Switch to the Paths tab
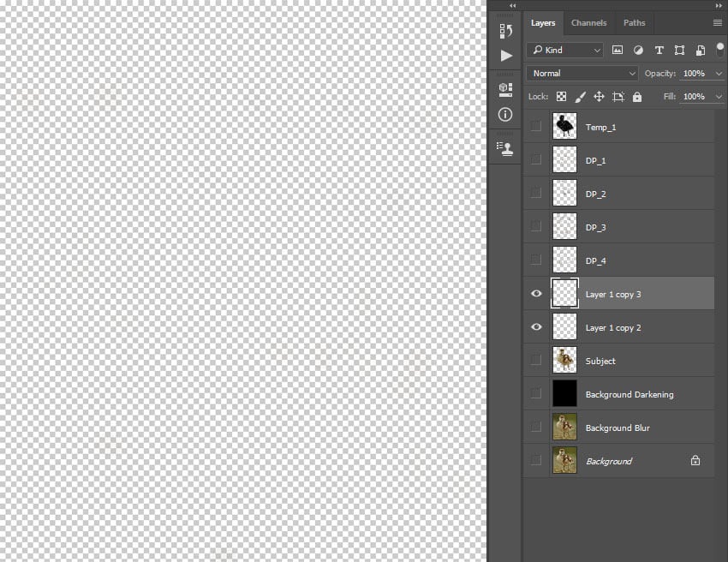This screenshot has width=728, height=562. point(634,22)
